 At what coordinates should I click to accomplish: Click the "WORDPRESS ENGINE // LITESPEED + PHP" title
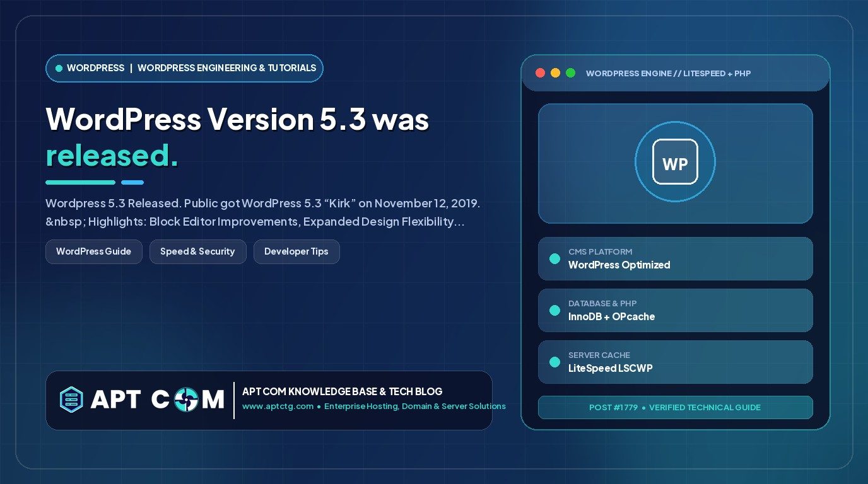(x=668, y=74)
